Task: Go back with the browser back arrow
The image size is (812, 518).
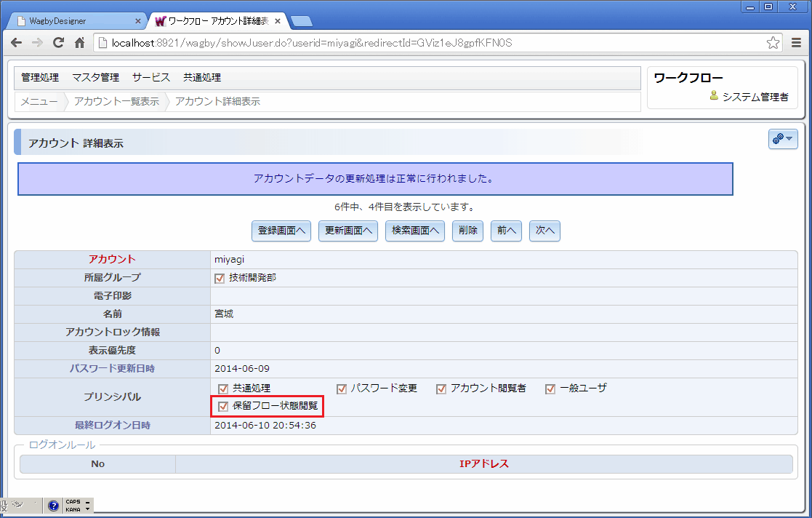Action: point(17,42)
